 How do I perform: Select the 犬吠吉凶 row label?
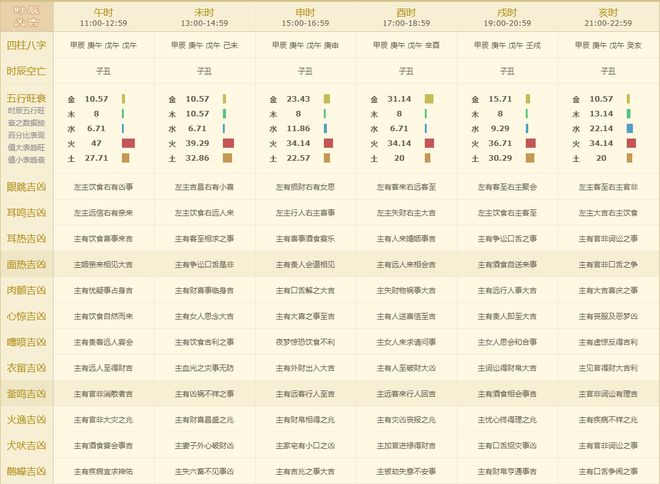tap(27, 446)
